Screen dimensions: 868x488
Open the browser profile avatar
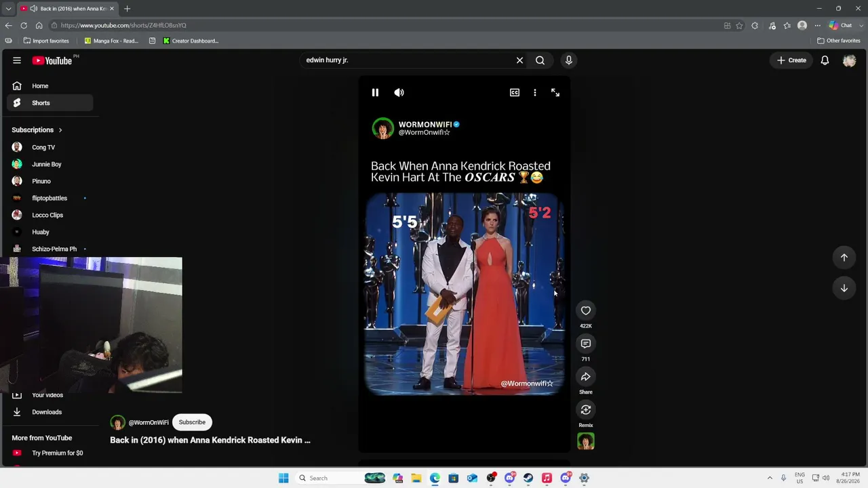(802, 26)
